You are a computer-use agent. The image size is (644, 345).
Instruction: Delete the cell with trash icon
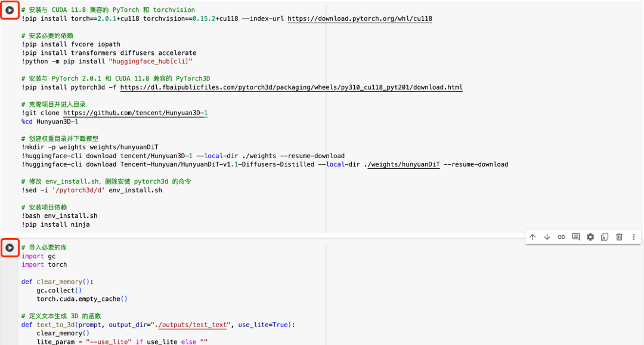coord(620,237)
